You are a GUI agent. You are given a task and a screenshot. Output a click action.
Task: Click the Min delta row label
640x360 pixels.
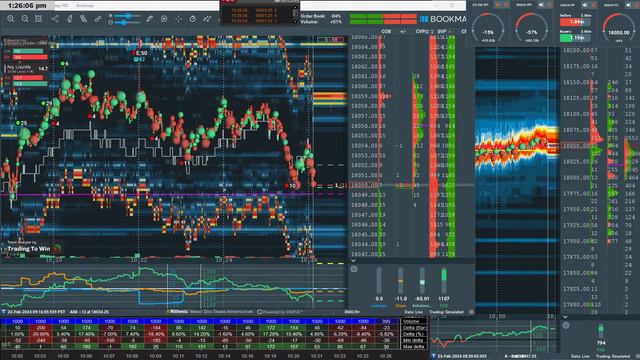[x=413, y=340]
